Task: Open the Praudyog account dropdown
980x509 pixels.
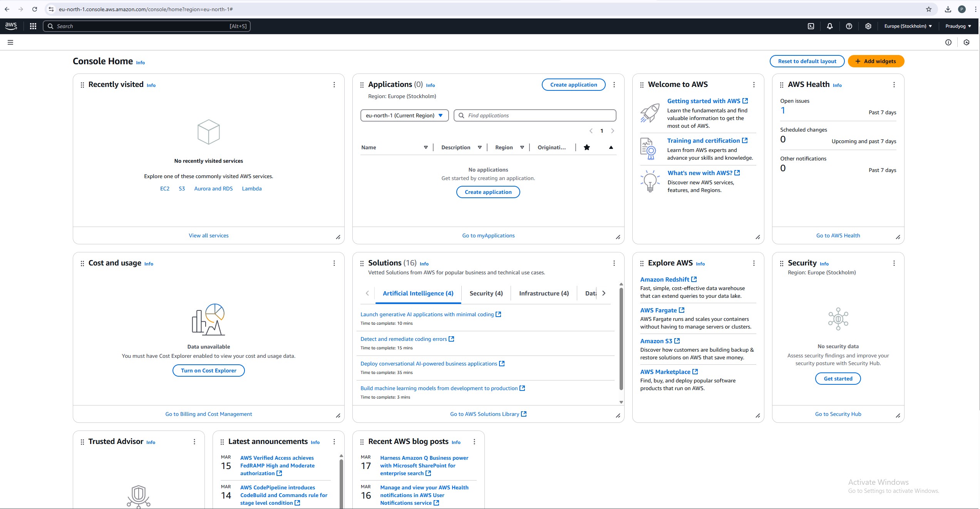Action: 958,26
